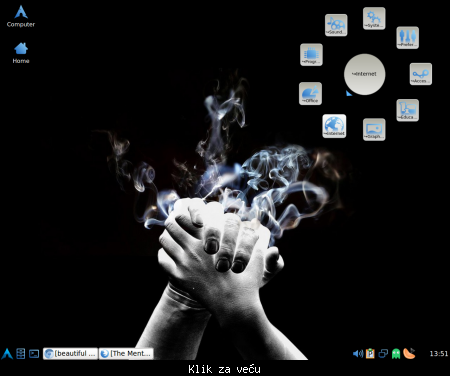Image resolution: width=450 pixels, height=376 pixels.
Task: Launch the terminal from the taskbar
Action: click(x=34, y=354)
